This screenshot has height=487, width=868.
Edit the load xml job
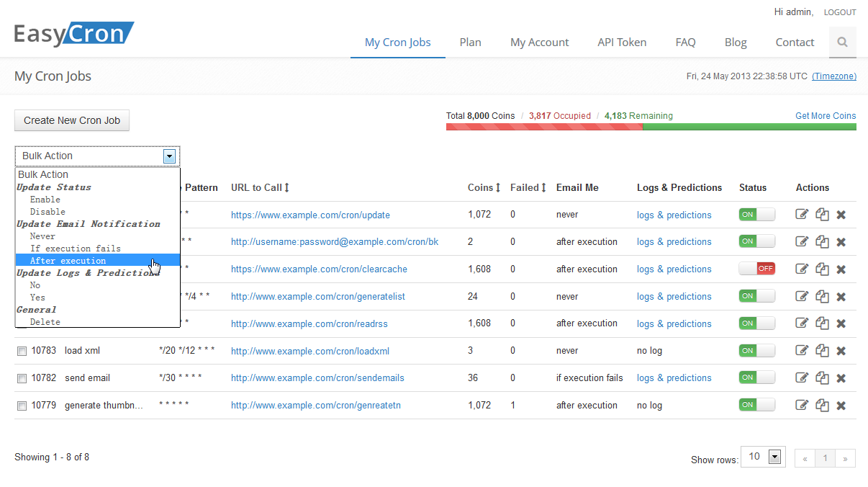pos(802,351)
